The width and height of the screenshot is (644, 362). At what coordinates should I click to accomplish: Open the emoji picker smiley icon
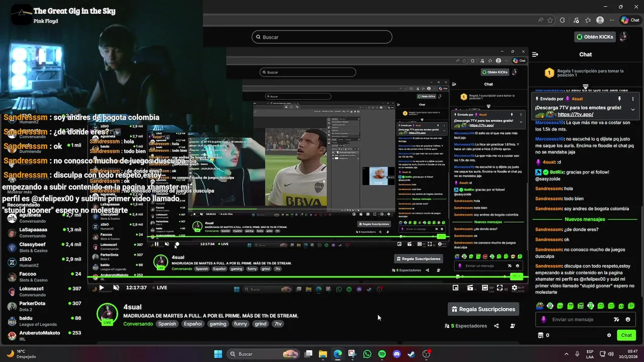tap(628, 319)
